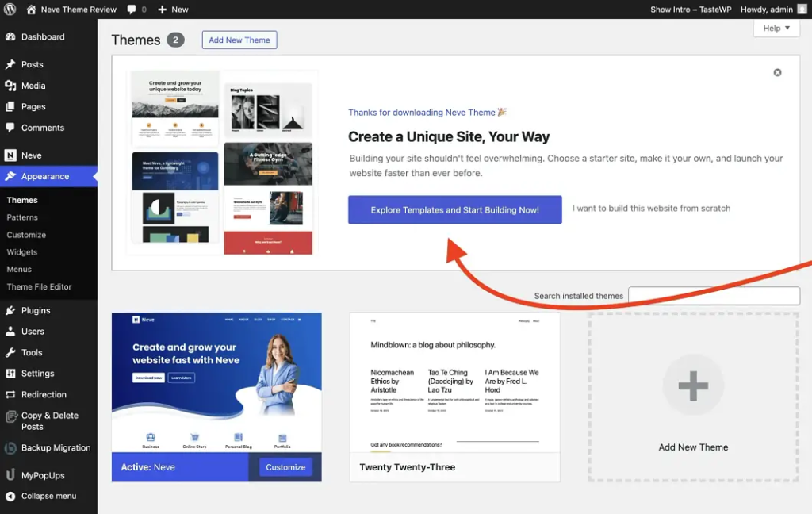Select the Neve theme screenshot thumbnail
Image resolution: width=812 pixels, height=514 pixels.
[216, 382]
